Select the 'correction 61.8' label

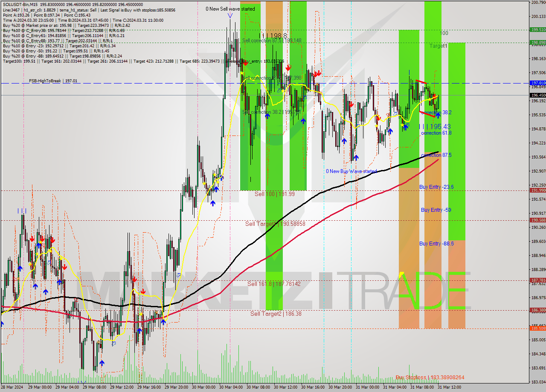[436, 133]
